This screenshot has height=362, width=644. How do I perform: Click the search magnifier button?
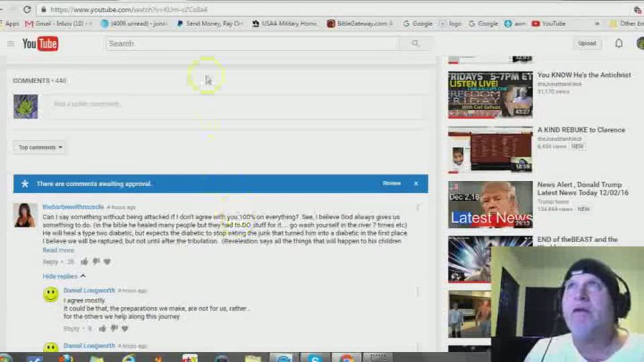[415, 44]
